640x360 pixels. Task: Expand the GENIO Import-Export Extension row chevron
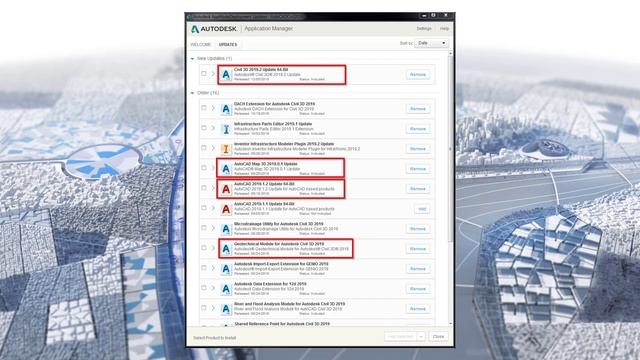click(213, 268)
